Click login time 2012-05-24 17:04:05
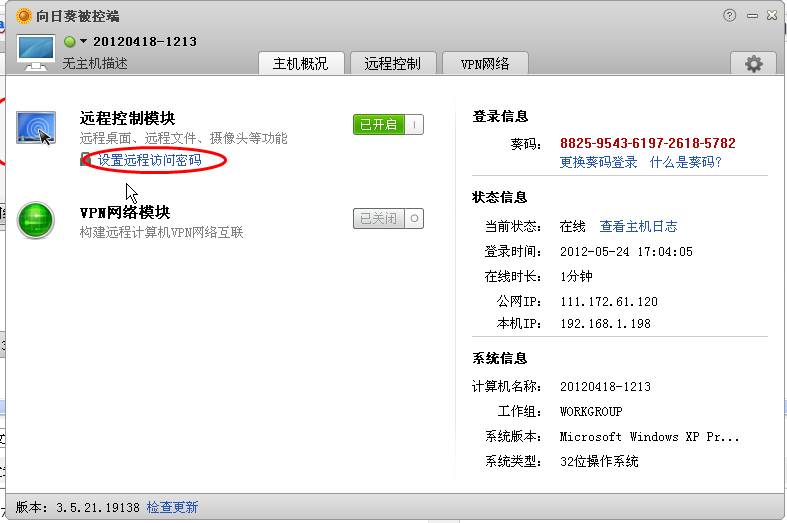This screenshot has width=787, height=523. 626,251
